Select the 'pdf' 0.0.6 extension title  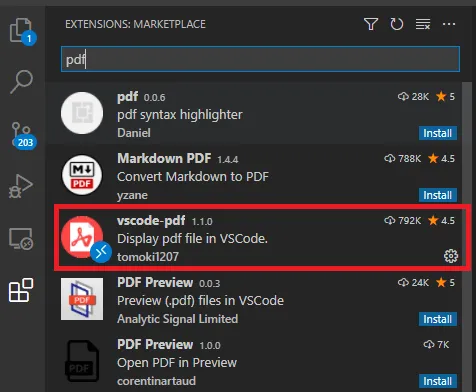[127, 97]
